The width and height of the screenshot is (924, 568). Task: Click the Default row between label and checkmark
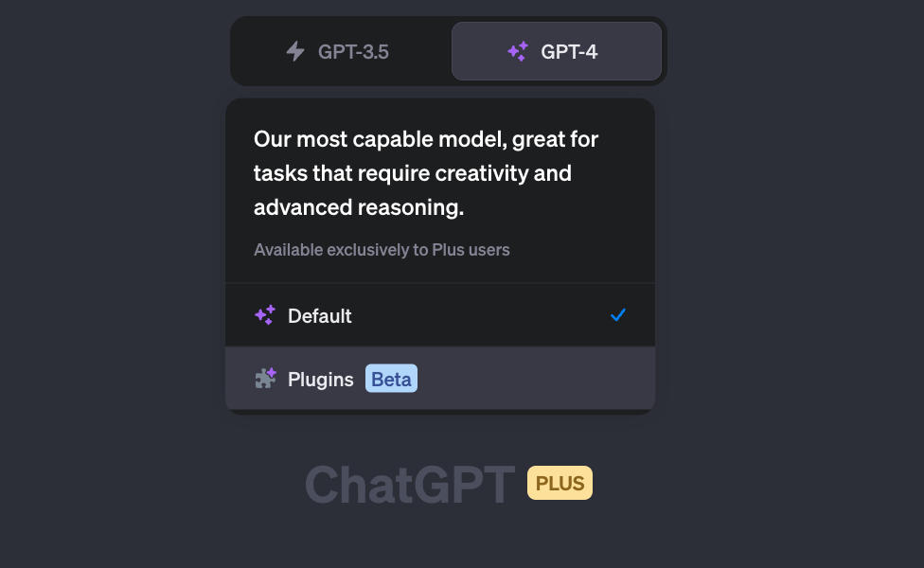[480, 315]
